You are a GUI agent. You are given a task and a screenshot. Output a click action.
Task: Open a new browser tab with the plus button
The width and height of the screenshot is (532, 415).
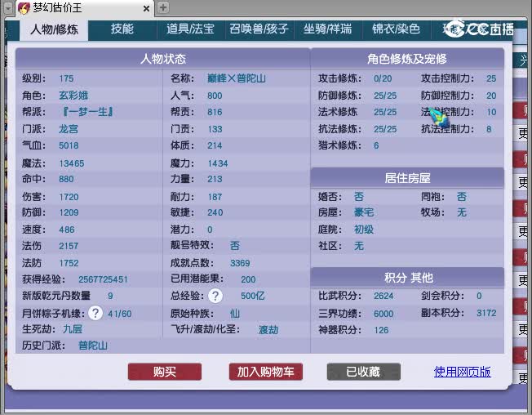163,7
